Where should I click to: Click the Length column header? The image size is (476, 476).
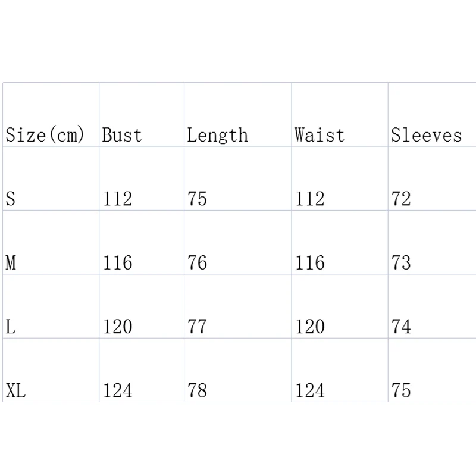(217, 135)
